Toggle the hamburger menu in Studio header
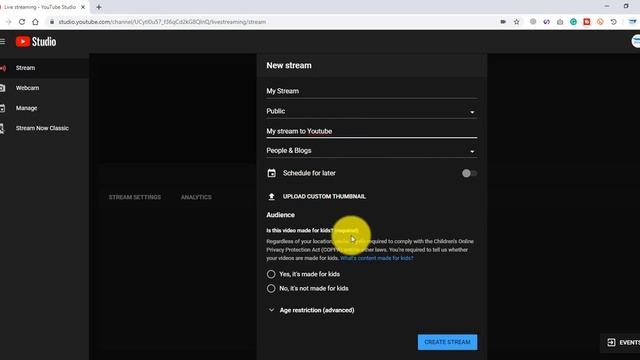 [x=2, y=42]
